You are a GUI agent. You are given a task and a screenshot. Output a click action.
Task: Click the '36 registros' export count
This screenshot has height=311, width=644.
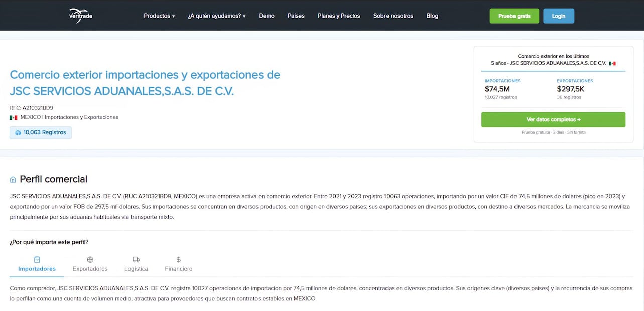[569, 97]
